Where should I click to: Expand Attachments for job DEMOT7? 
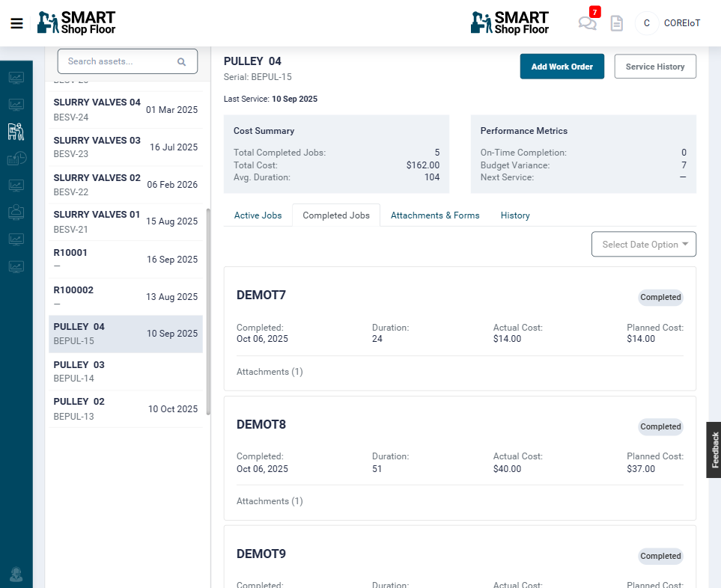[x=269, y=372]
